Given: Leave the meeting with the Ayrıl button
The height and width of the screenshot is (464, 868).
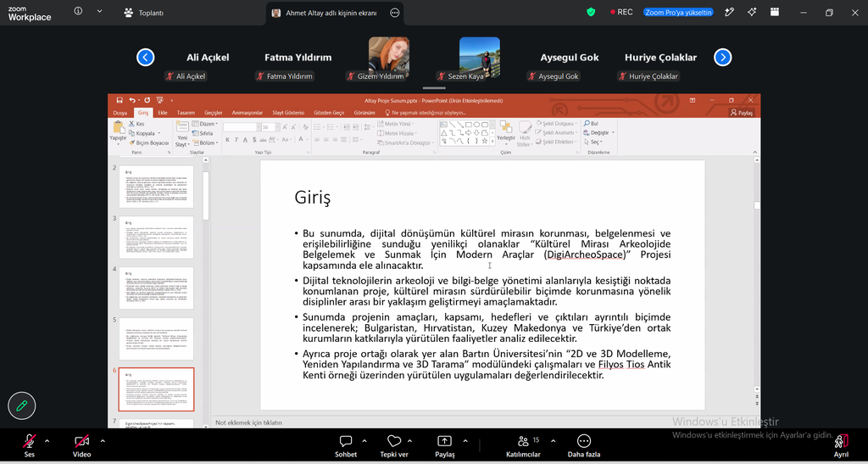Looking at the screenshot, I should click(x=841, y=445).
